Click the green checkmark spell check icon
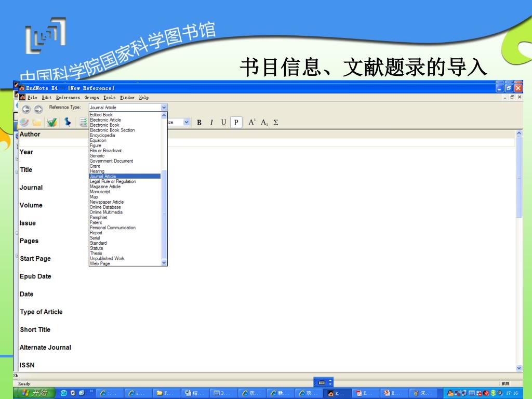The width and height of the screenshot is (532, 399). pos(52,122)
